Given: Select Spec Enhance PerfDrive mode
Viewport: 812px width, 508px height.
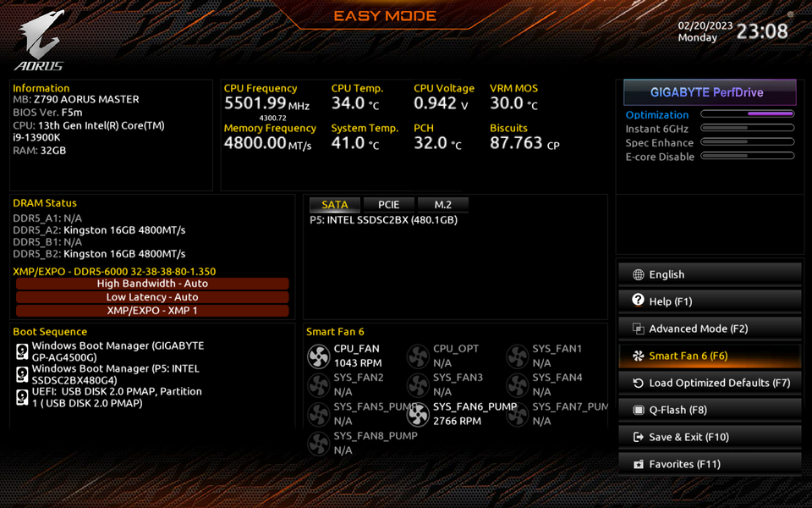Looking at the screenshot, I should [x=659, y=143].
